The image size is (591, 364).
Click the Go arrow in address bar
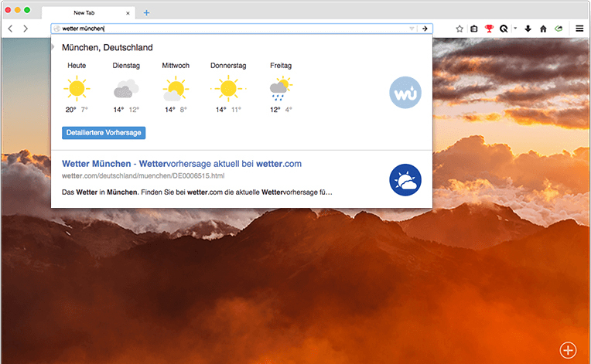click(425, 29)
